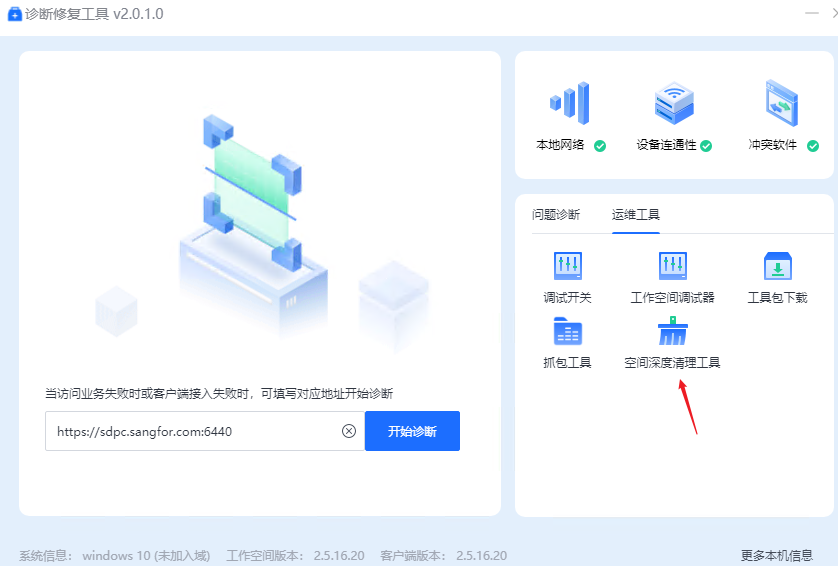Click the green check beside 设备连通性

click(706, 145)
